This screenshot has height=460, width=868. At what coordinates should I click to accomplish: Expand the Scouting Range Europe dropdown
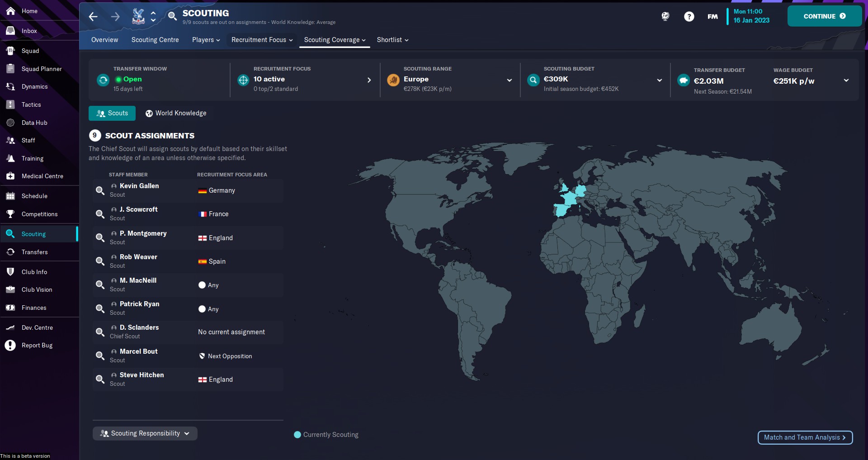[509, 80]
